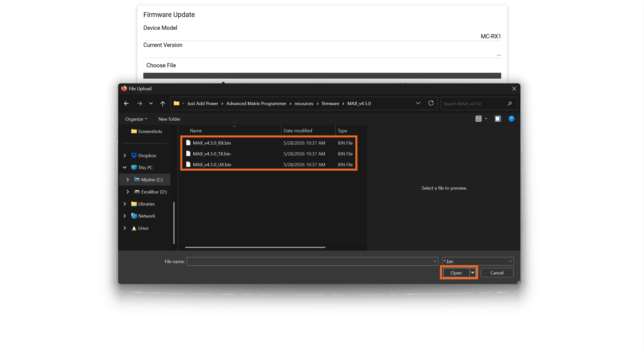Screen dimensions: 644x351
Task: Open the view options dropdown arrow
Action: [x=486, y=119]
